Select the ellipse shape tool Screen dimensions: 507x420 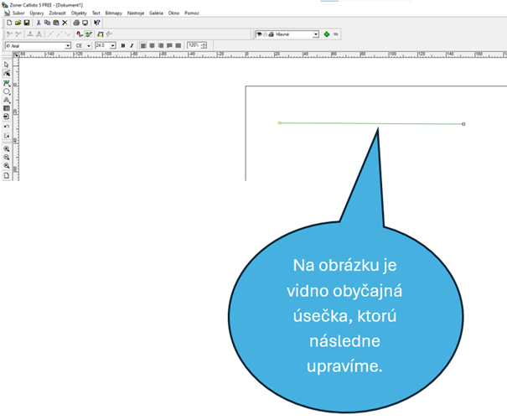[7, 91]
